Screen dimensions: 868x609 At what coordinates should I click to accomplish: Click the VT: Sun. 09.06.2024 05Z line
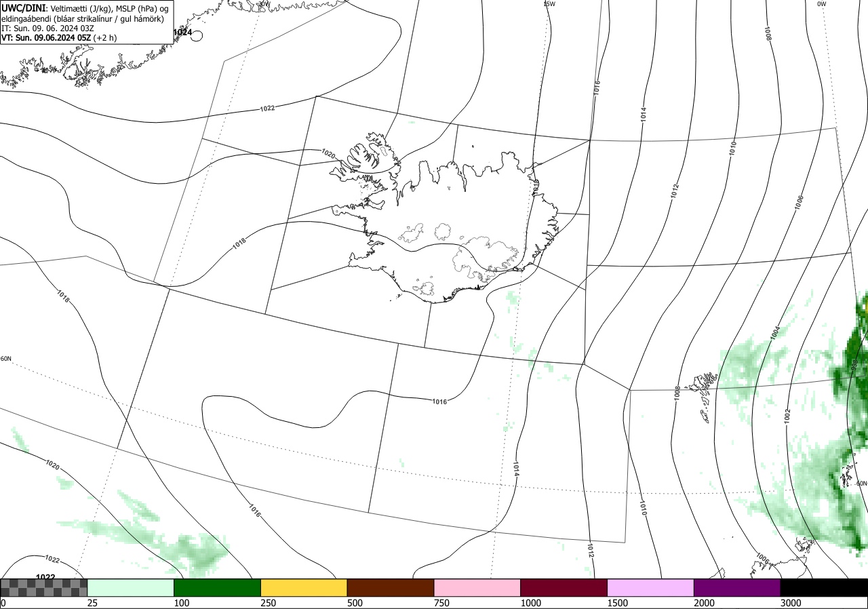coord(58,38)
